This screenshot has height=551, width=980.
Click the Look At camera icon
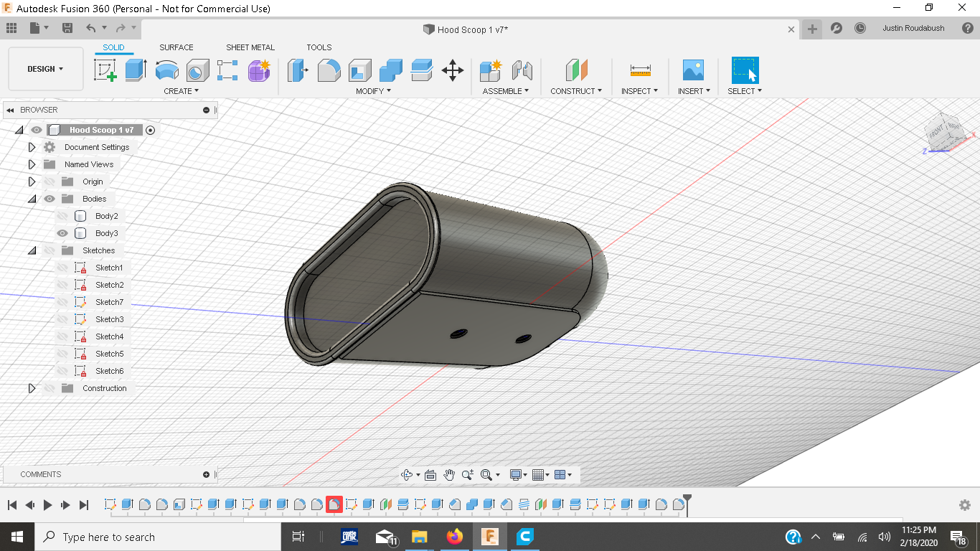tap(430, 475)
